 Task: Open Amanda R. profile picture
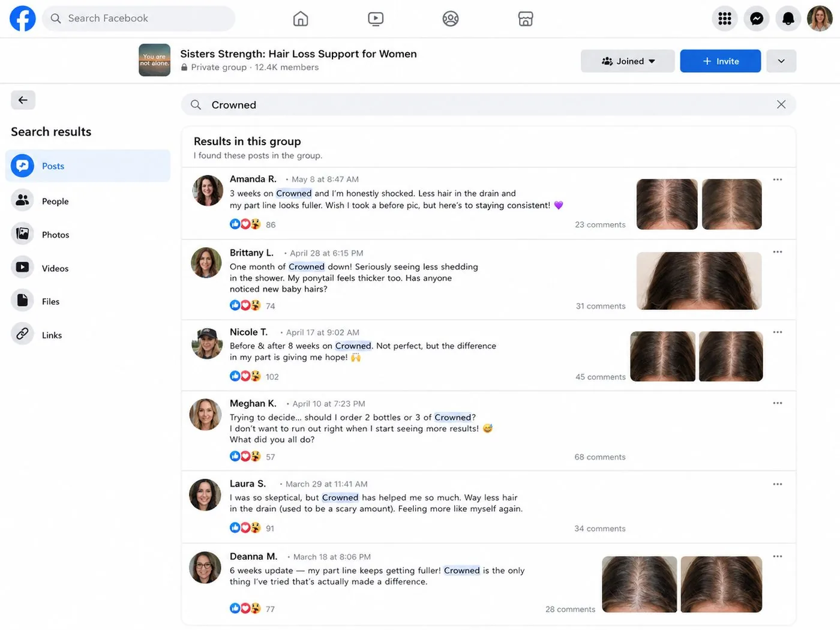[x=208, y=190]
